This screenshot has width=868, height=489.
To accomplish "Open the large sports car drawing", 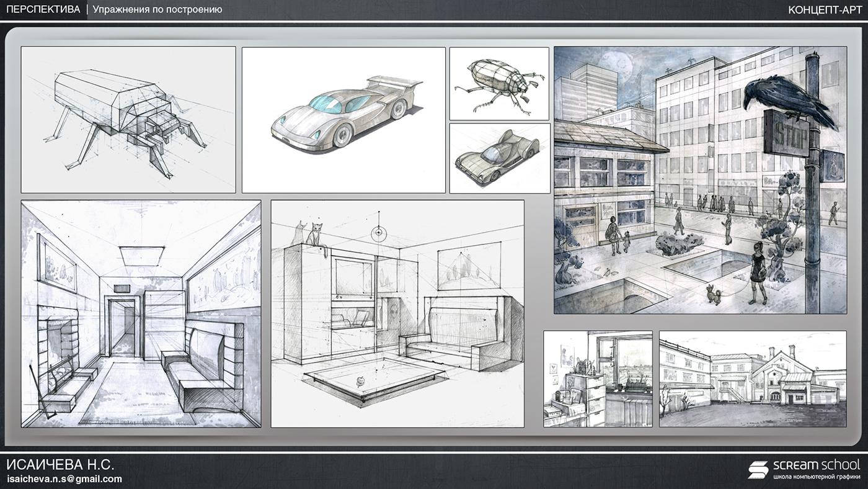I will 343,120.
